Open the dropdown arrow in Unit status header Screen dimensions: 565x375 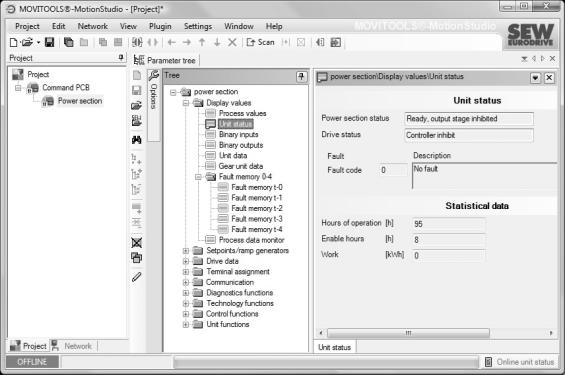pyautogui.click(x=535, y=77)
